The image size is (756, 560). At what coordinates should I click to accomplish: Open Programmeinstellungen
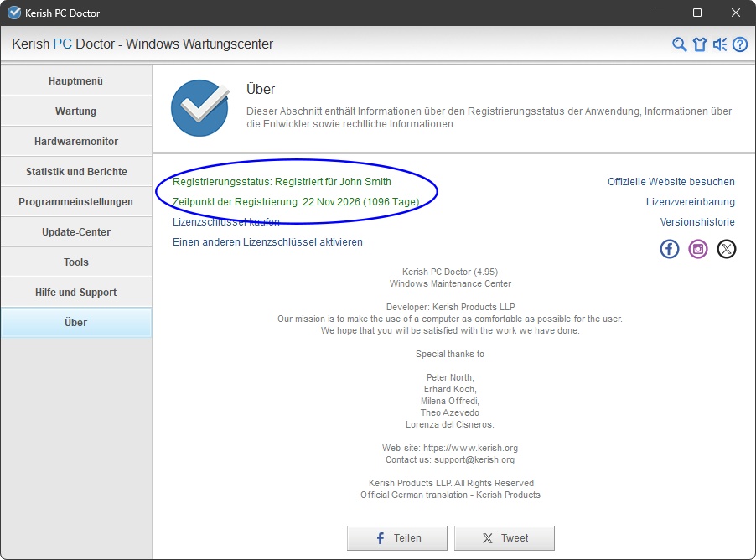76,202
